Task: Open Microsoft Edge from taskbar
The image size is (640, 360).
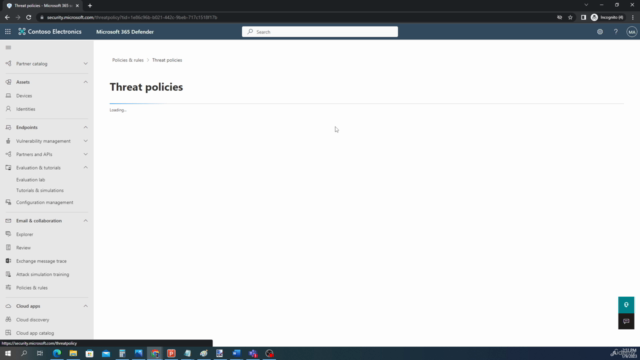Action: (x=57, y=353)
